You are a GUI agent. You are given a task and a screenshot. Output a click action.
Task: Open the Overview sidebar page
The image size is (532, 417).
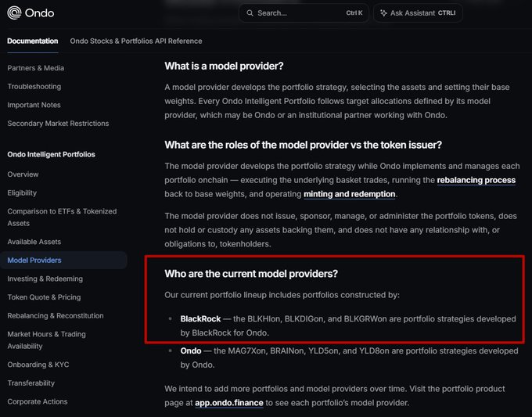pyautogui.click(x=23, y=174)
